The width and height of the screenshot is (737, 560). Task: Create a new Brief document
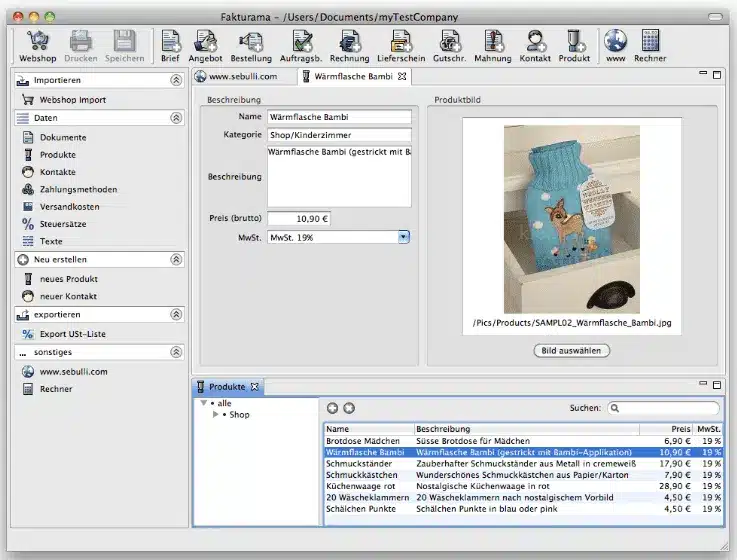click(x=170, y=46)
